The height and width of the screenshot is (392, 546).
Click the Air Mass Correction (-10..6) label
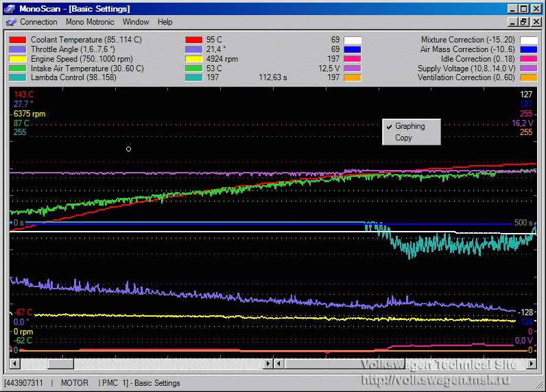pos(467,49)
